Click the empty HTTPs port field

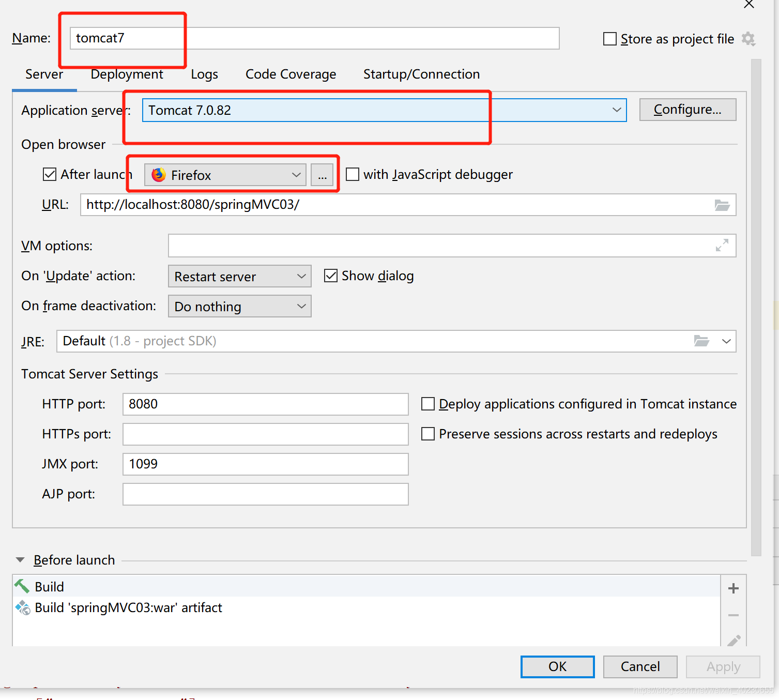click(x=265, y=434)
